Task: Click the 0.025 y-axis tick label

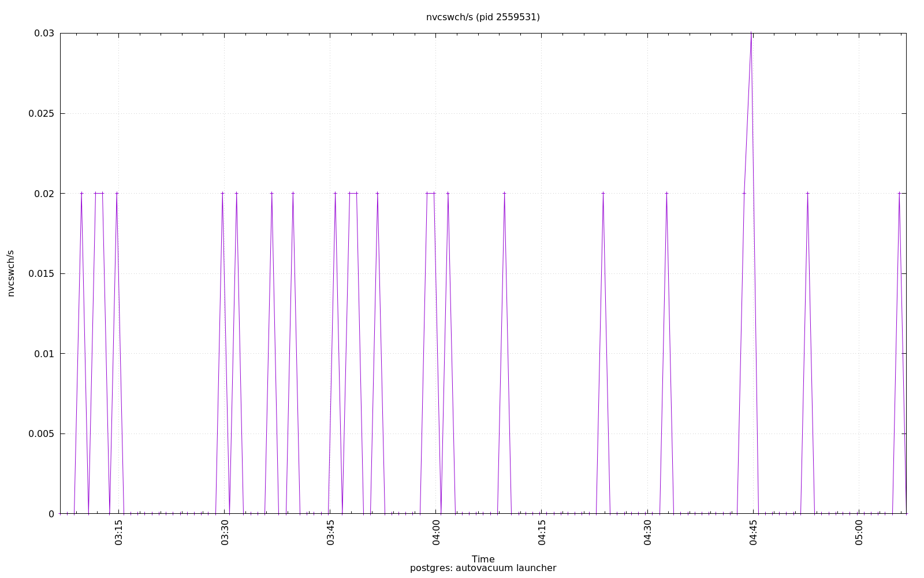Action: (41, 113)
